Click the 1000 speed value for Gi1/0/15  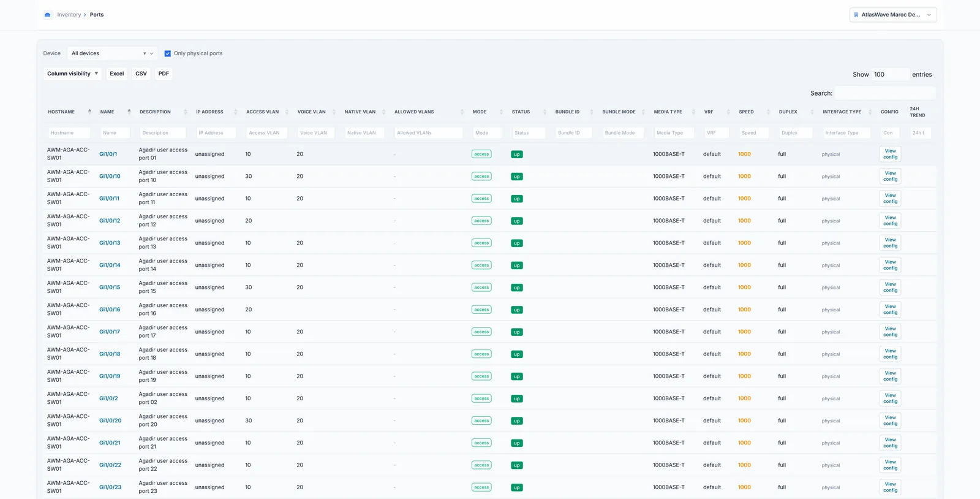click(744, 288)
